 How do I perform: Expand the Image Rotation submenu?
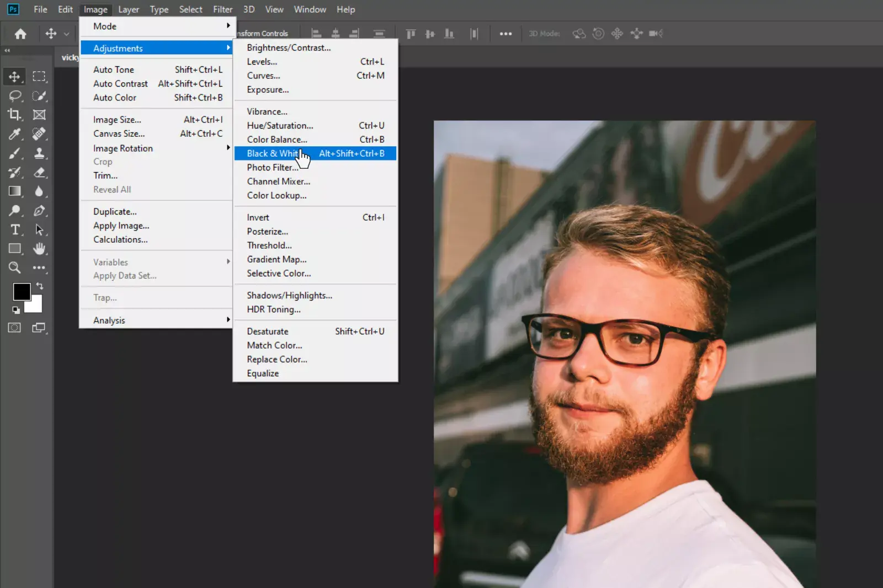click(122, 148)
